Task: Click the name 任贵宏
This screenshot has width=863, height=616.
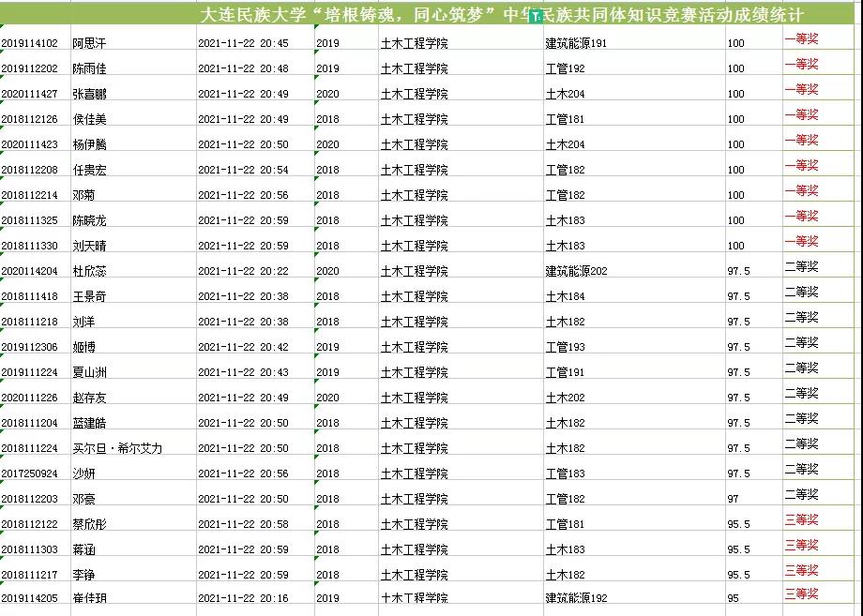Action: coord(89,170)
